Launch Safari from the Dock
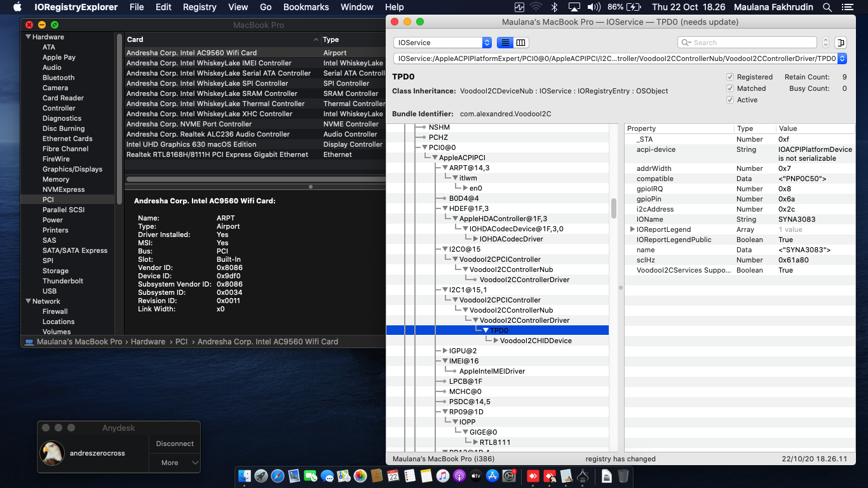Viewport: 868px width, 488px height. (x=278, y=475)
